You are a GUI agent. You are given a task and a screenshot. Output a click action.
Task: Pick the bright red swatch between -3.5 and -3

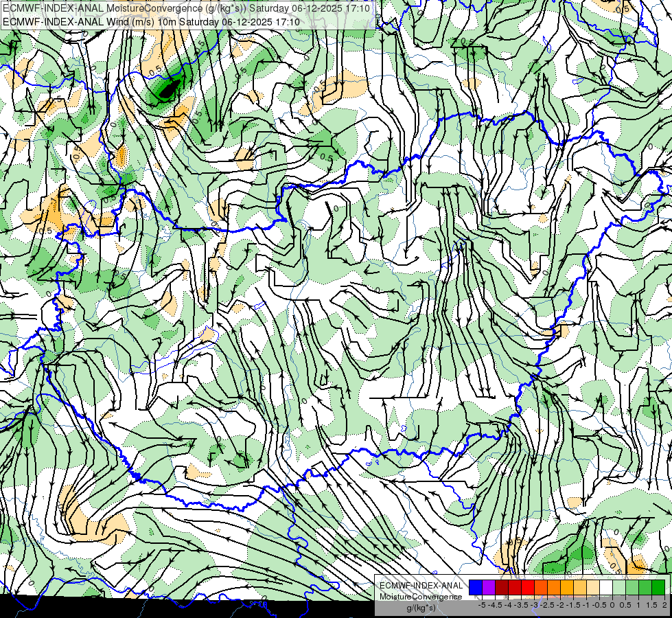tap(528, 587)
